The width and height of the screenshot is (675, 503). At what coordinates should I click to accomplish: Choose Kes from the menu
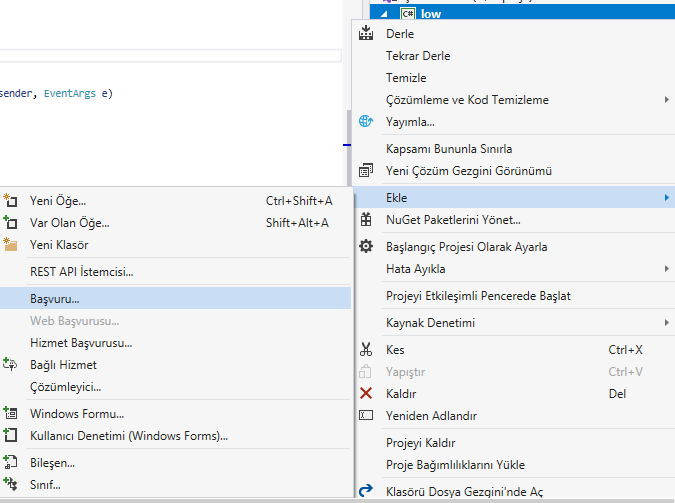(x=514, y=349)
